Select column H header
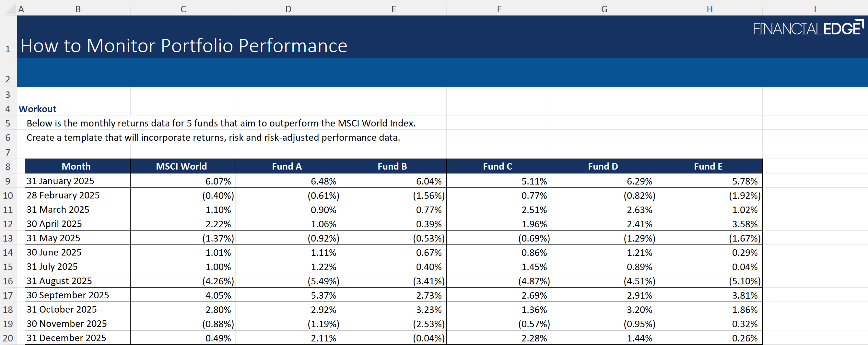The image size is (868, 345). click(709, 9)
